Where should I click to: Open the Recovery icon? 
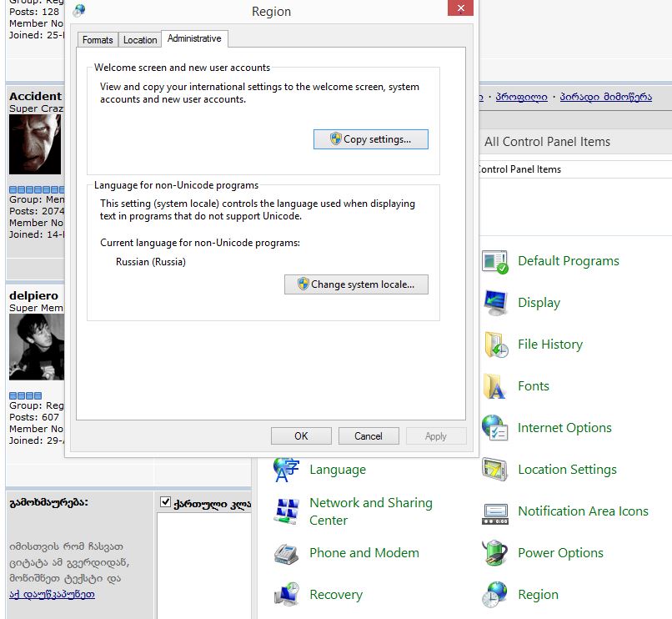coord(286,595)
